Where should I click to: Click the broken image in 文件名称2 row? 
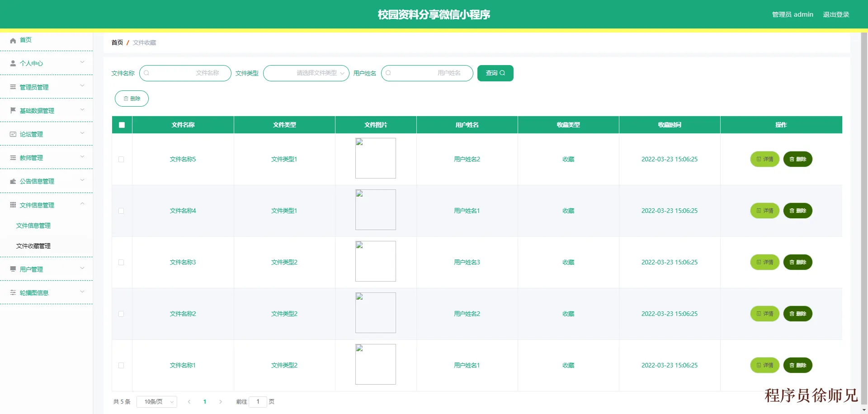376,313
